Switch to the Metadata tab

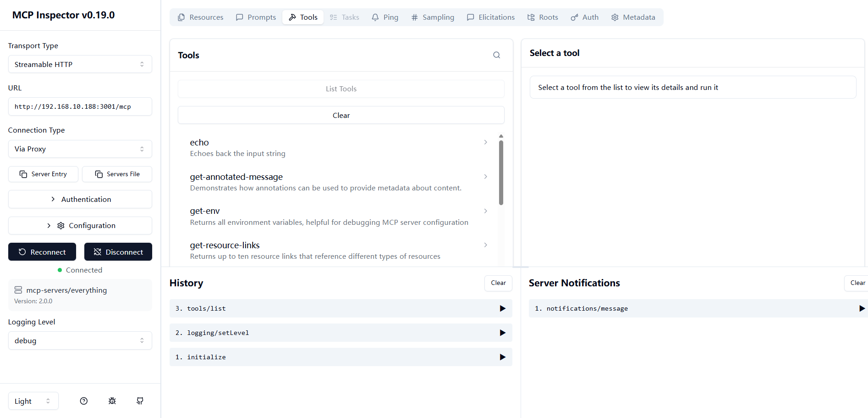[x=633, y=17]
